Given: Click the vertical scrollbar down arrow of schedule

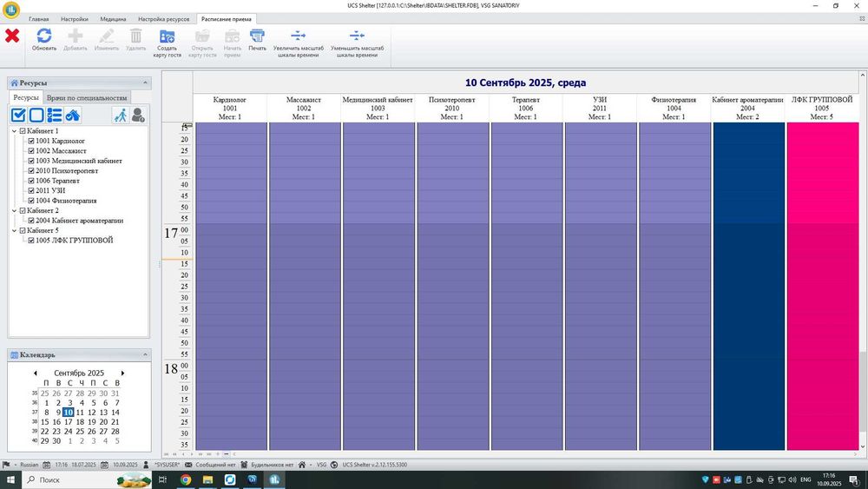Looking at the screenshot, I should pyautogui.click(x=863, y=446).
